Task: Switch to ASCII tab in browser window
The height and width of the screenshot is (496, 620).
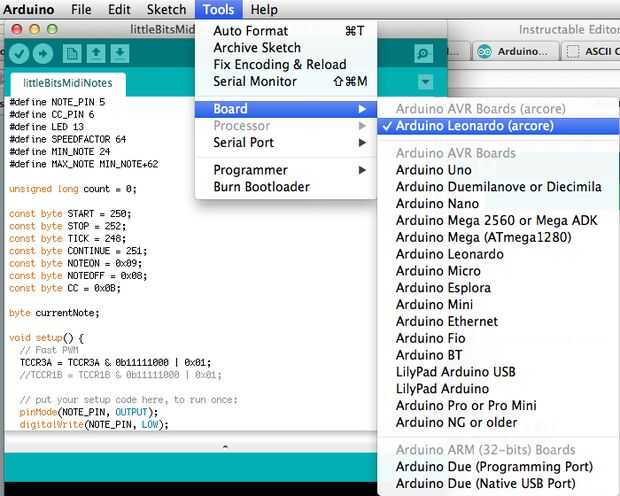Action: (x=592, y=51)
